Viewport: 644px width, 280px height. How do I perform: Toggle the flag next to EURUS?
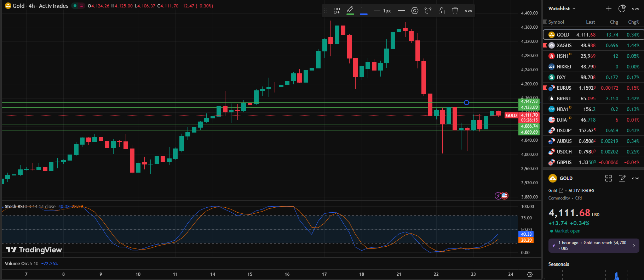click(x=545, y=88)
